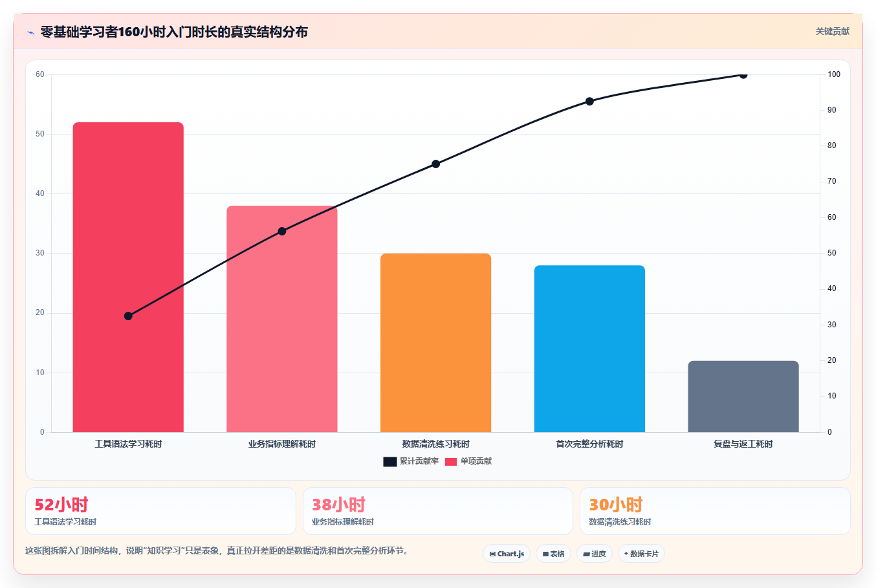
Task: Click the 单项贡献 legend text
Action: pos(476,461)
